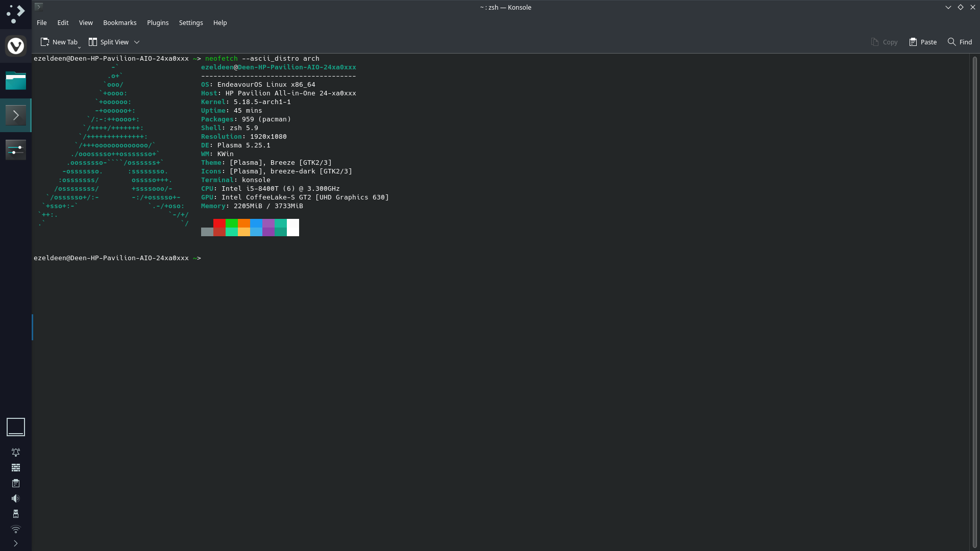The image size is (980, 551).
Task: Open the Plugins menu
Action: [158, 22]
